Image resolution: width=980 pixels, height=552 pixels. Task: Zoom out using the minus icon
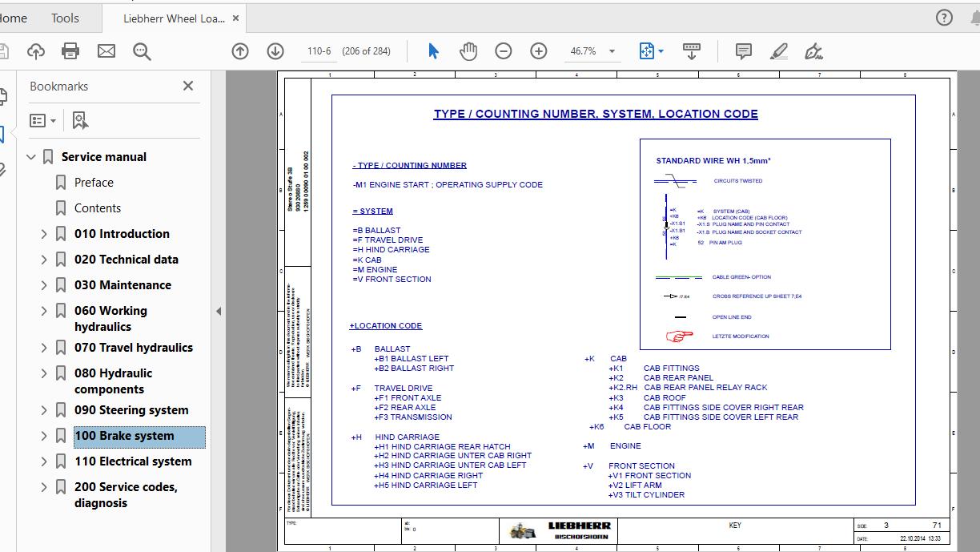click(x=503, y=50)
